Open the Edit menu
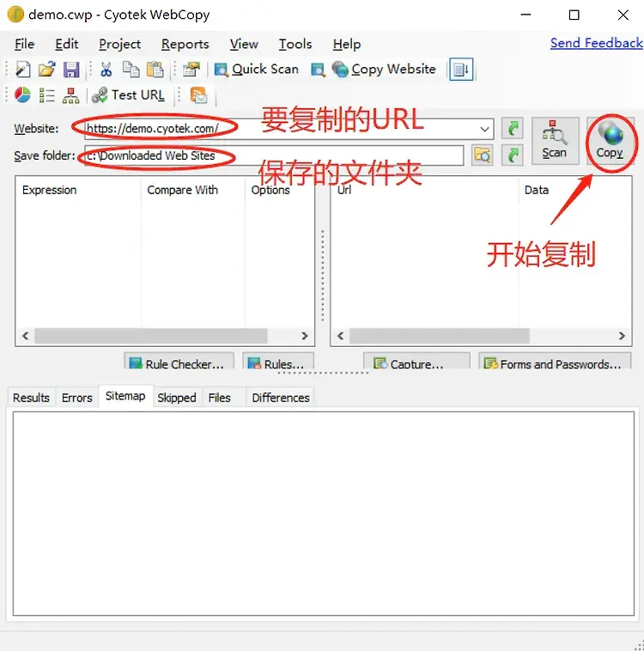The image size is (644, 651). pos(66,44)
